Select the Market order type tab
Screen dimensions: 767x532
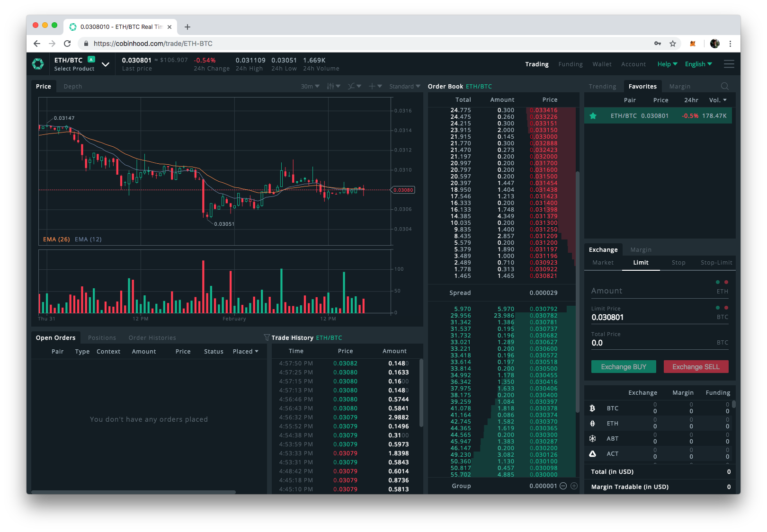coord(603,262)
